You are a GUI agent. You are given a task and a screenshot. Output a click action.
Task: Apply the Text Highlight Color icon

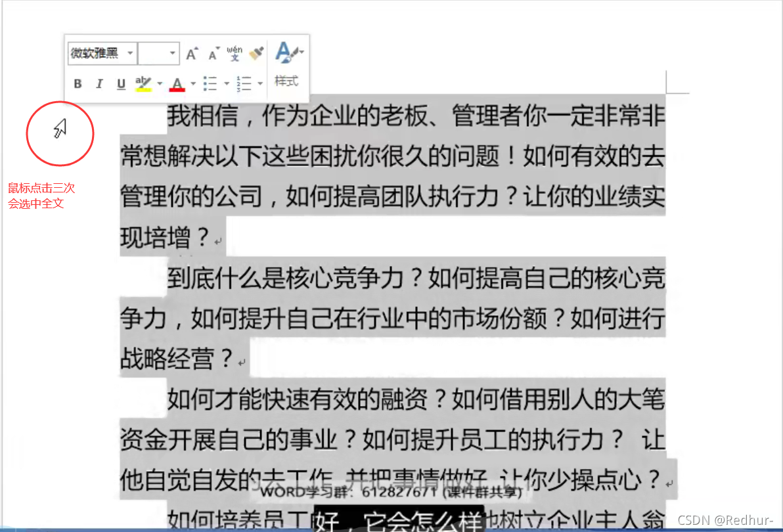coord(145,83)
